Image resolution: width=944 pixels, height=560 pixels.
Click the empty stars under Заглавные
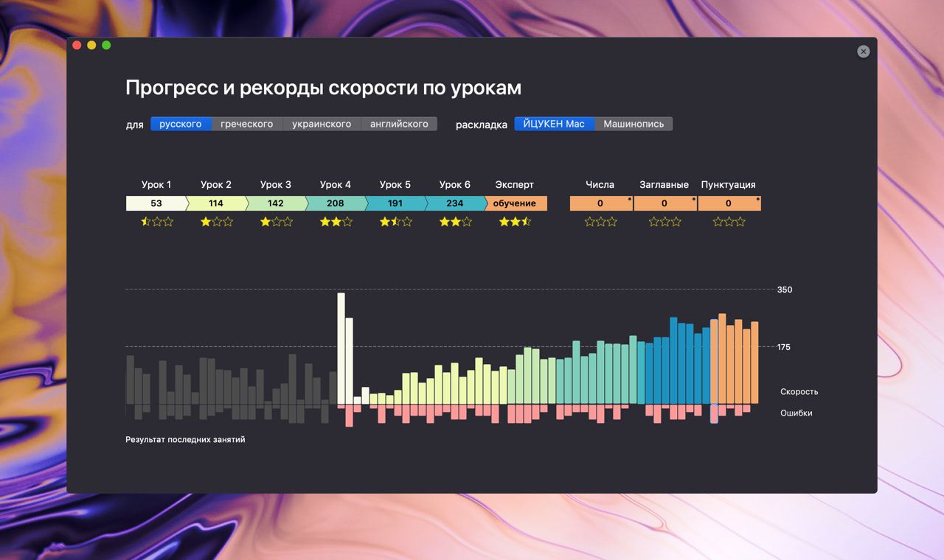665,222
